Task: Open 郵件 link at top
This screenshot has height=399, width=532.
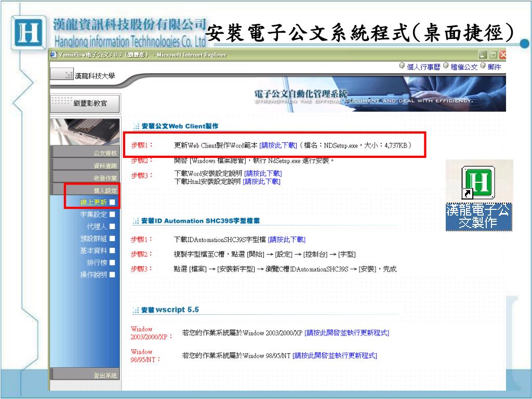Action: tap(495, 67)
